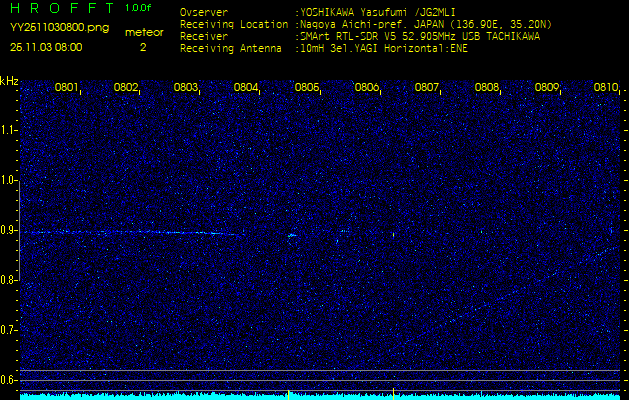Click the 0.7 frequency axis label
Image resolution: width=629 pixels, height=400 pixels.
(x=9, y=329)
